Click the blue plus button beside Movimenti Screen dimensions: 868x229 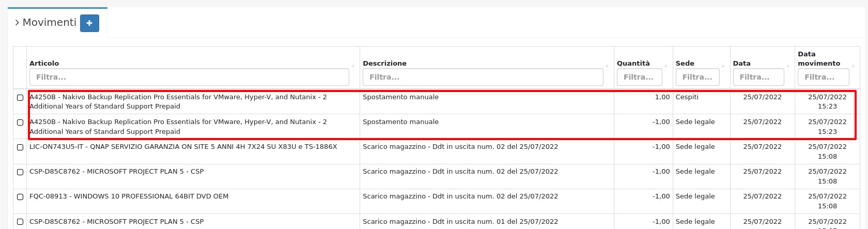89,23
